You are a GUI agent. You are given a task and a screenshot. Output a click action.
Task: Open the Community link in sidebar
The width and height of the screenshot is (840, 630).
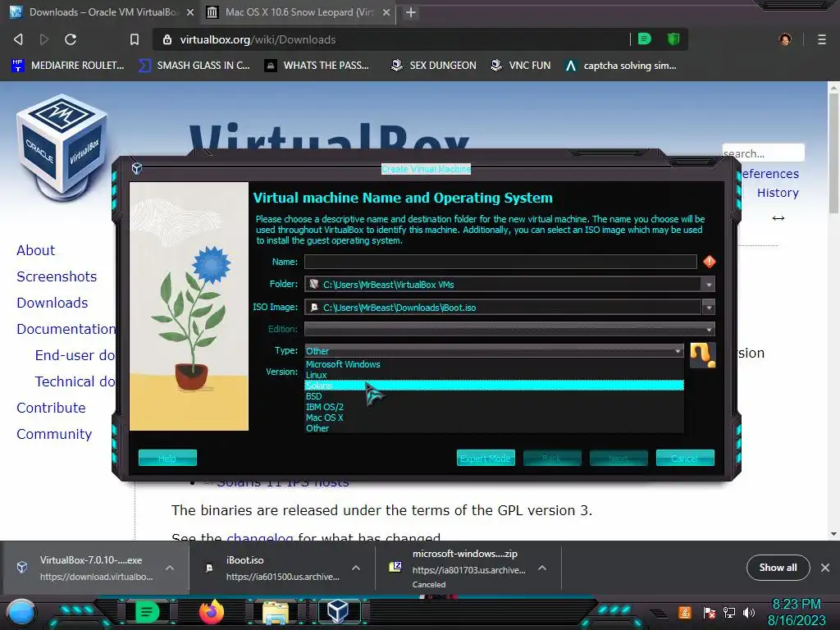pyautogui.click(x=53, y=434)
